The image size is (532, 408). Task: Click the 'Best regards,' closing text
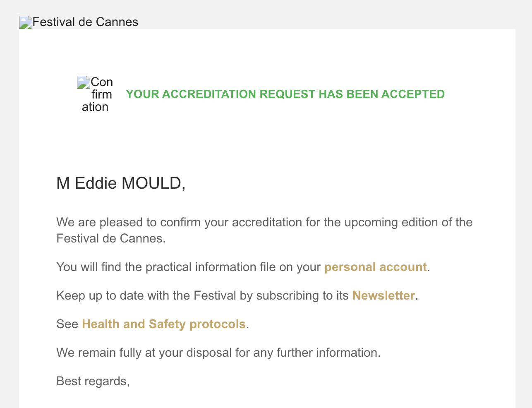tap(93, 381)
